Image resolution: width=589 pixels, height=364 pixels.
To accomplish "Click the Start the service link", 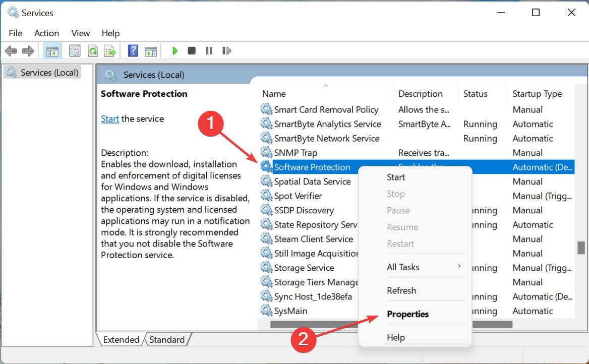I will [110, 118].
